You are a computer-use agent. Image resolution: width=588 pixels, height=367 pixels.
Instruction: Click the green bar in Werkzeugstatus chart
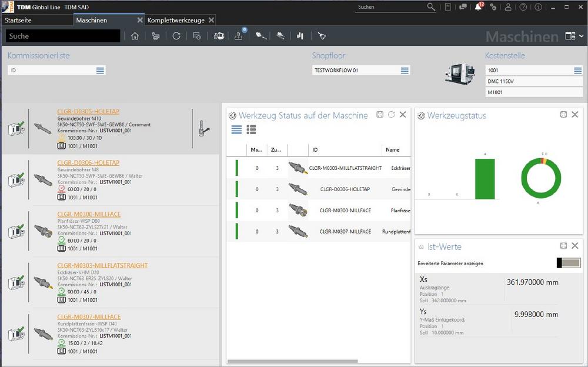click(485, 179)
